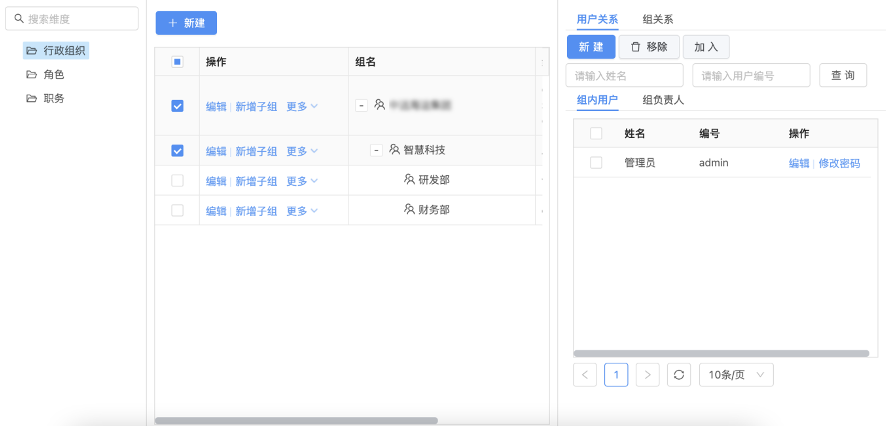Uncheck the blurred top group row checkbox

(177, 106)
